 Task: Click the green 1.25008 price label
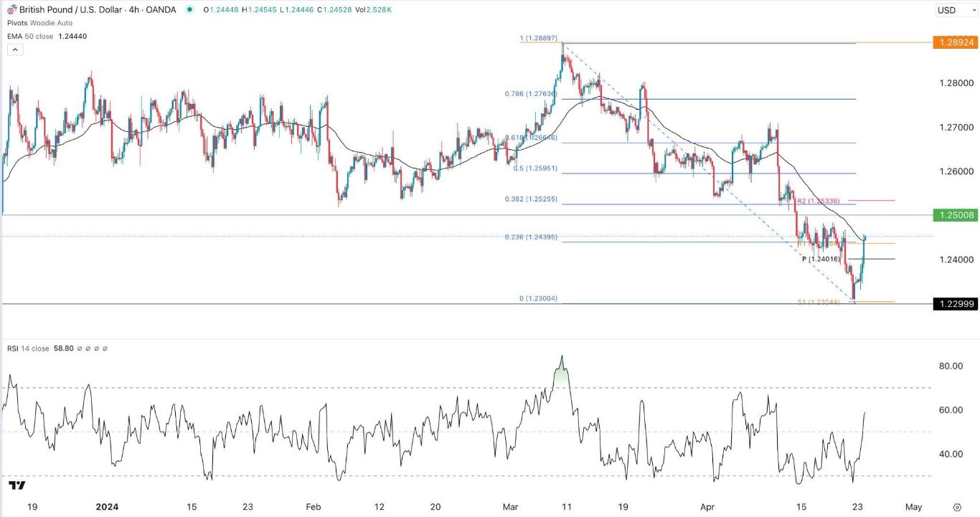click(x=955, y=215)
